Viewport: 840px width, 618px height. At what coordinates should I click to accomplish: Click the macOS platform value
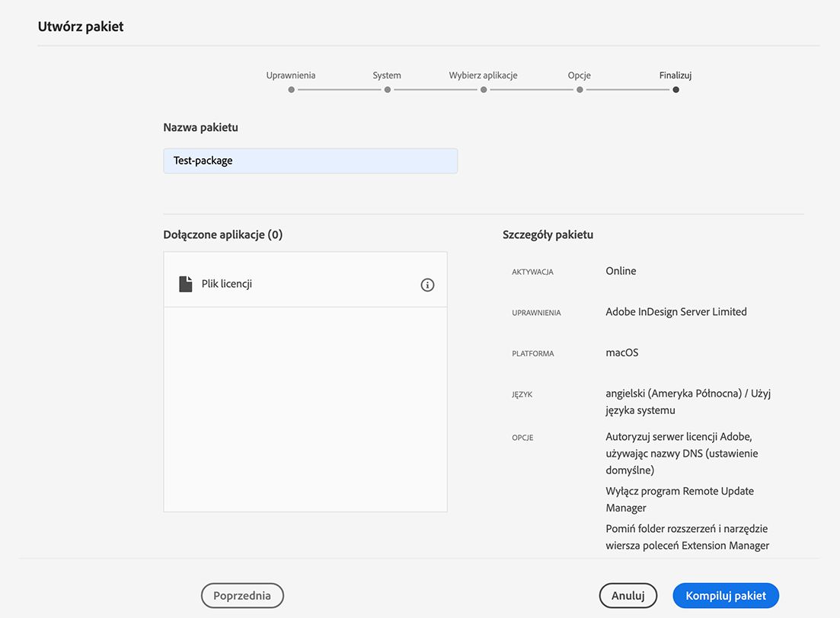[x=622, y=353]
